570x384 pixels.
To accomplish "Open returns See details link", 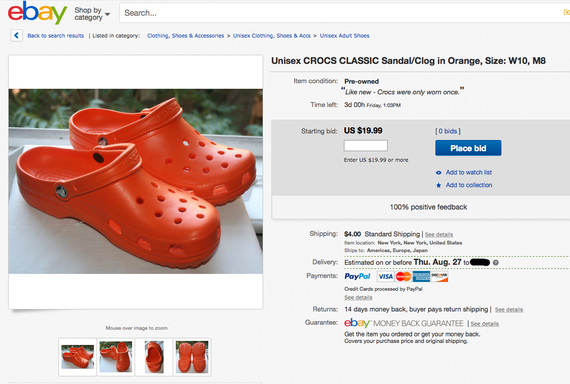I will [x=509, y=310].
